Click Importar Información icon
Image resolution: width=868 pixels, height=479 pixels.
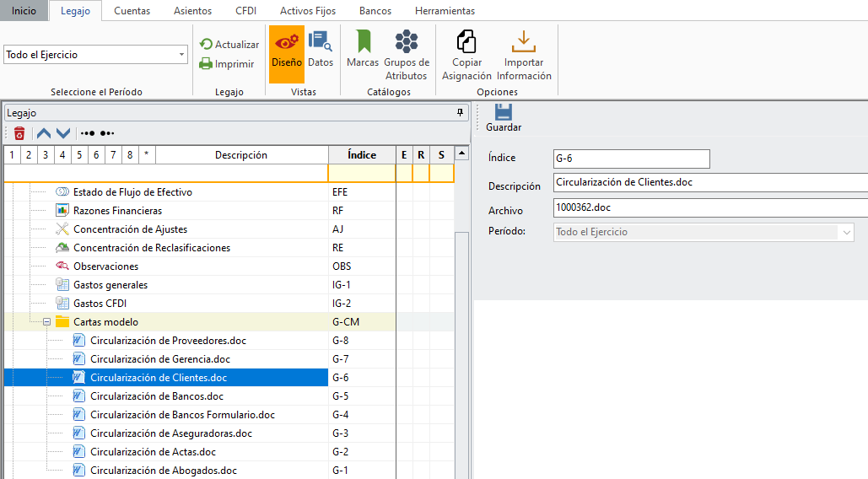point(523,55)
